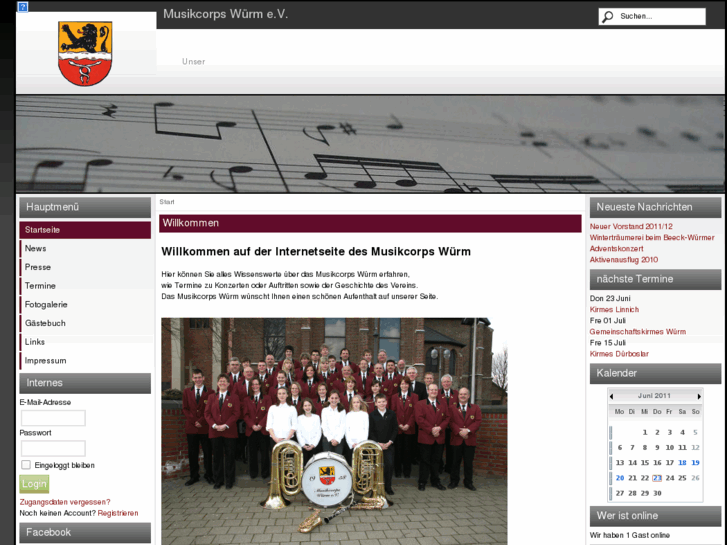Image resolution: width=727 pixels, height=545 pixels.
Task: Click the Fre 01 Juli date text
Action: (x=607, y=321)
